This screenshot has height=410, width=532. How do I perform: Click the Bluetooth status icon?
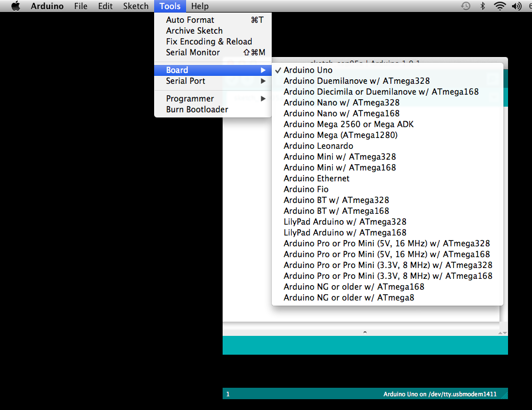(483, 6)
